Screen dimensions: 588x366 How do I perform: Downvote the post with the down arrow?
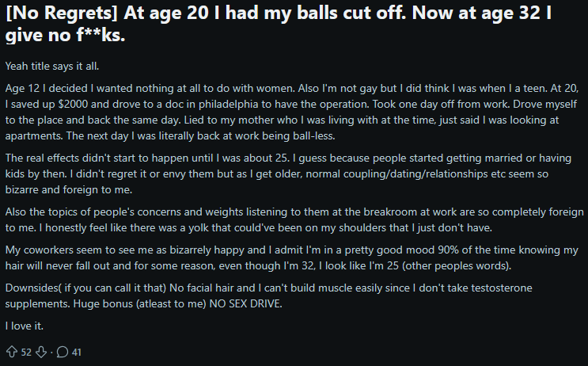click(x=41, y=352)
